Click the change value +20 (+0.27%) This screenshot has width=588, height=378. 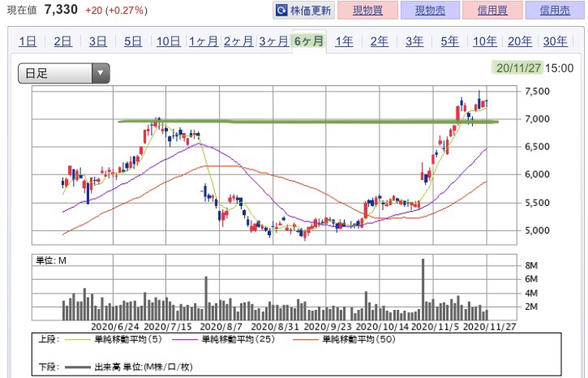click(x=117, y=10)
